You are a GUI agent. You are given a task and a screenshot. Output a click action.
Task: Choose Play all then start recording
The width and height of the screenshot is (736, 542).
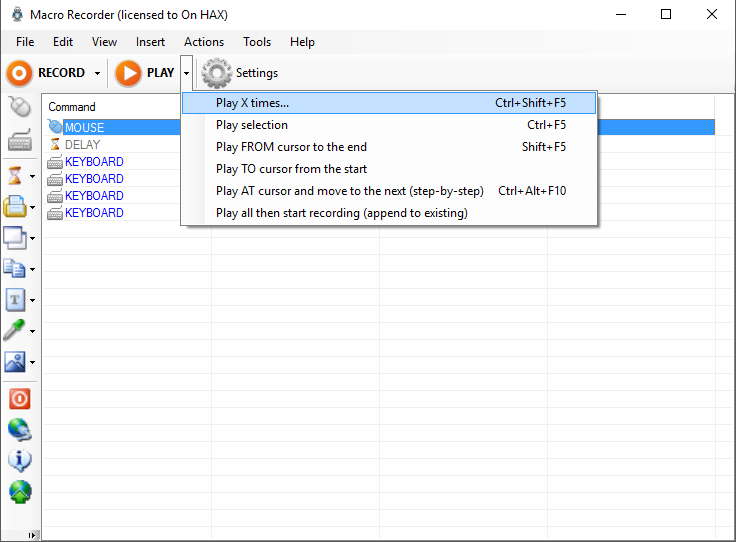tap(389, 213)
